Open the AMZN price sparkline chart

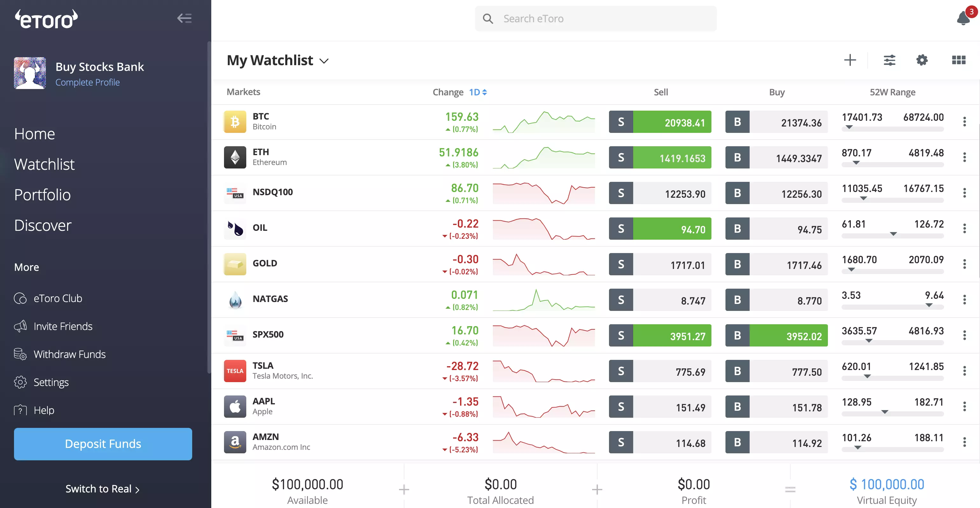pos(544,442)
